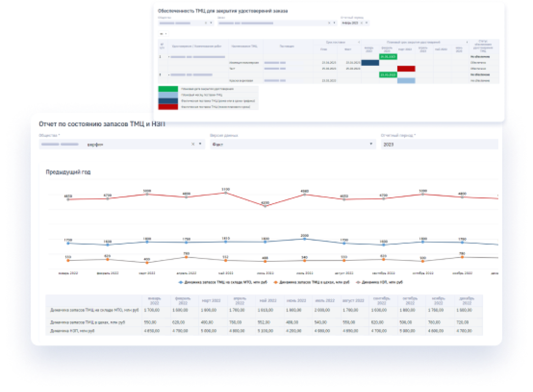Click the green legend swatch for planned closing date
The height and width of the screenshot is (392, 533).
168,89
